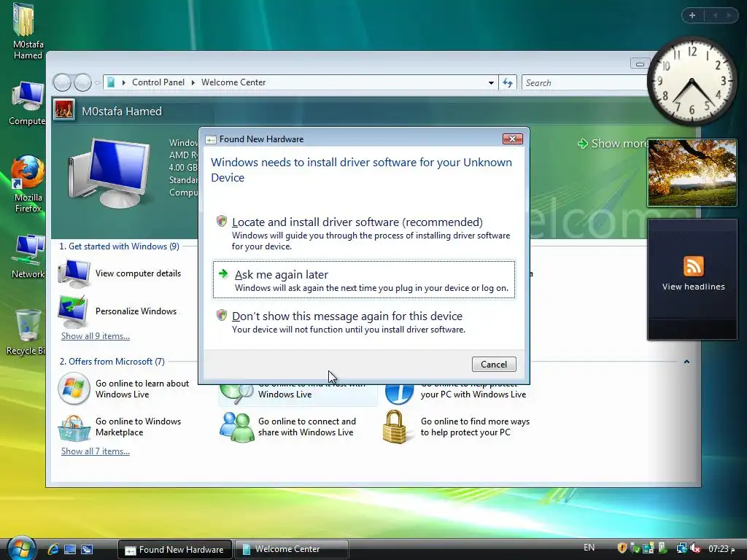Open the Start menu orb
This screenshot has width=747, height=560.
[21, 548]
